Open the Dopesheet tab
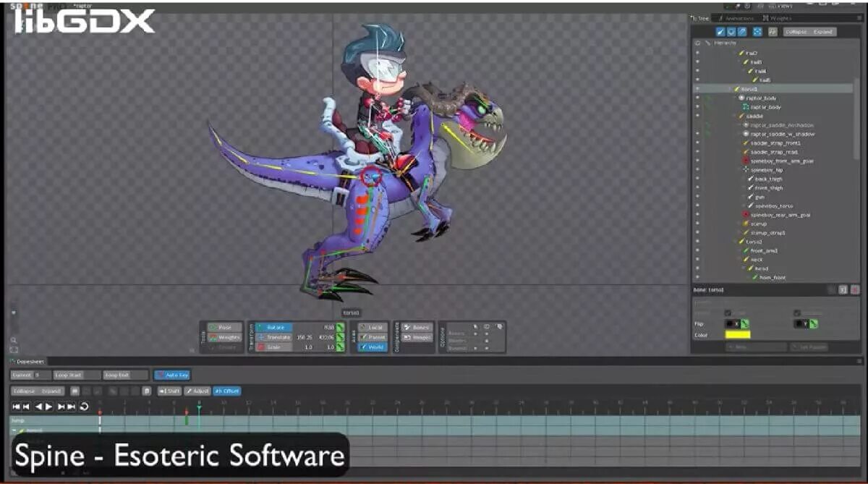 29,362
